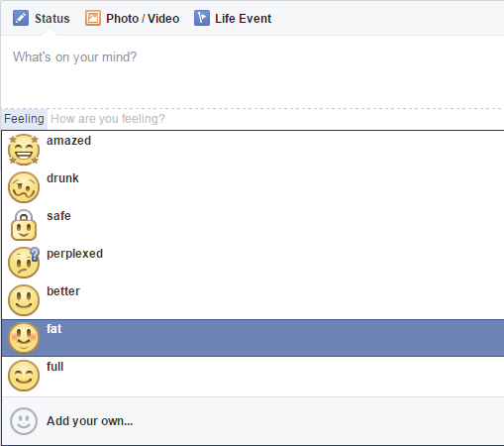Screen dimensions: 504x446
Task: Click the full content-face emoji
Action: (24, 376)
